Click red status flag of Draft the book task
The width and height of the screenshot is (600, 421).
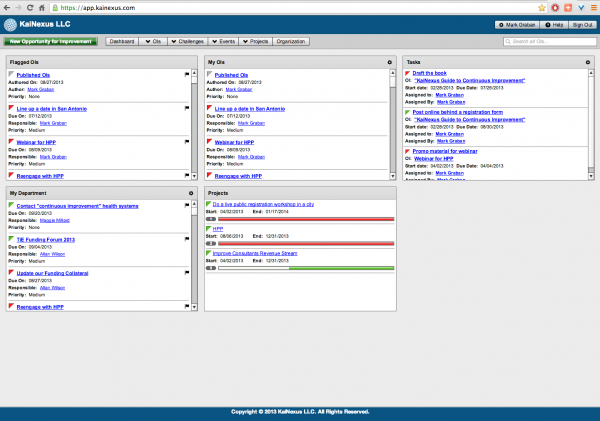point(408,73)
